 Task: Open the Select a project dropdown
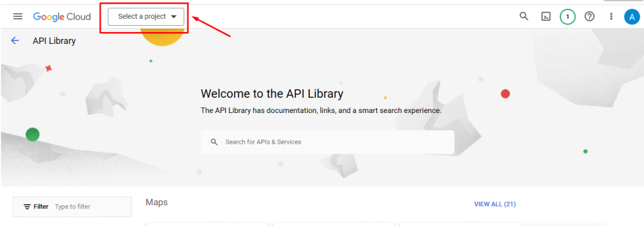(146, 16)
